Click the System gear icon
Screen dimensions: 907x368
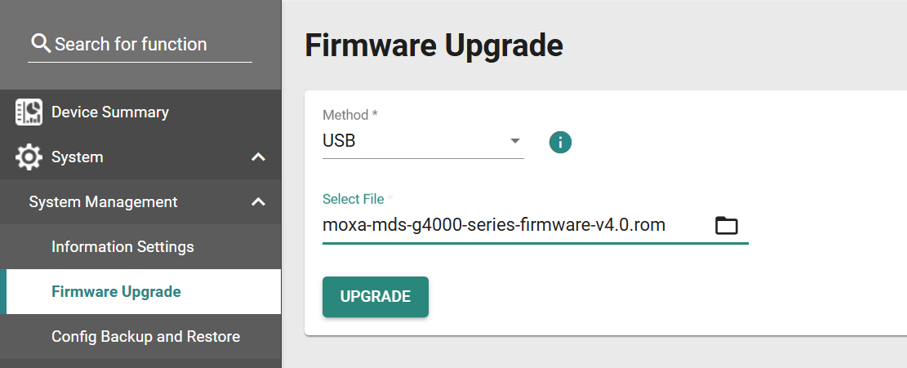point(28,157)
